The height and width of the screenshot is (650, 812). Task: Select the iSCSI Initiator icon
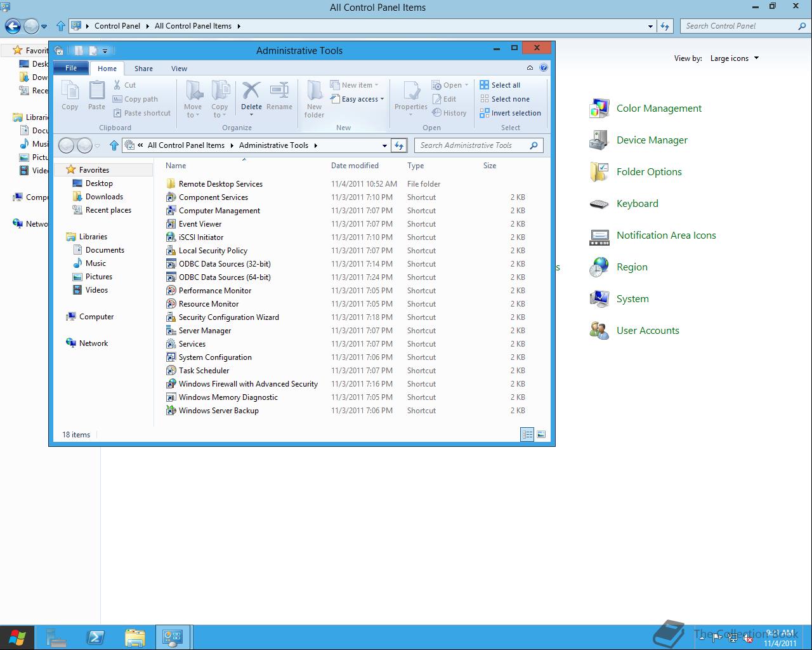pyautogui.click(x=171, y=237)
